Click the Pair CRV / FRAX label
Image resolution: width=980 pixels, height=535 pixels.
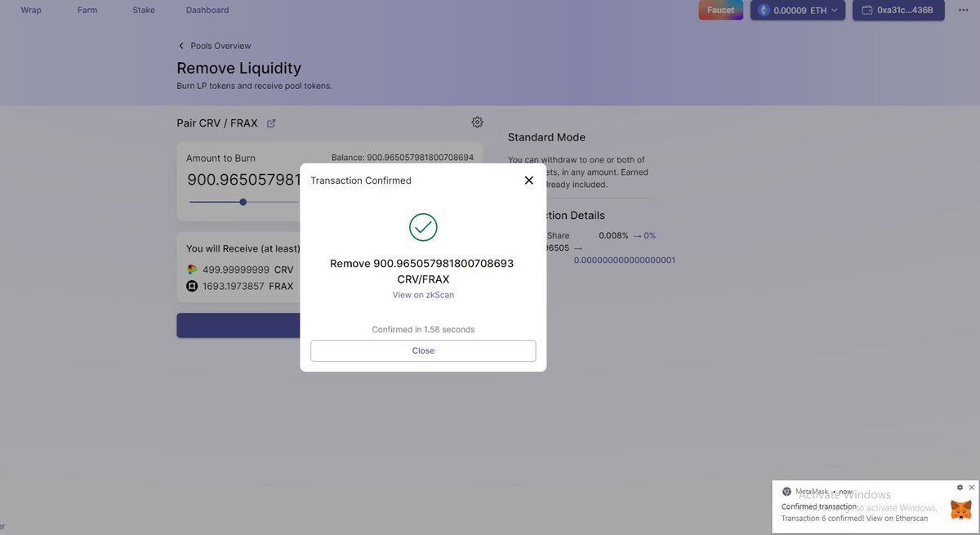(x=217, y=123)
